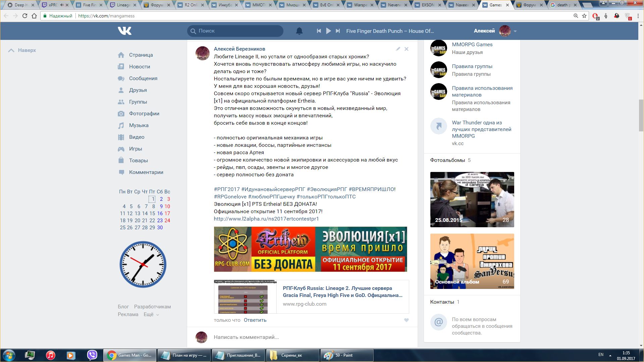Open Chrome three-dot menu
644x362 pixels.
[638, 16]
